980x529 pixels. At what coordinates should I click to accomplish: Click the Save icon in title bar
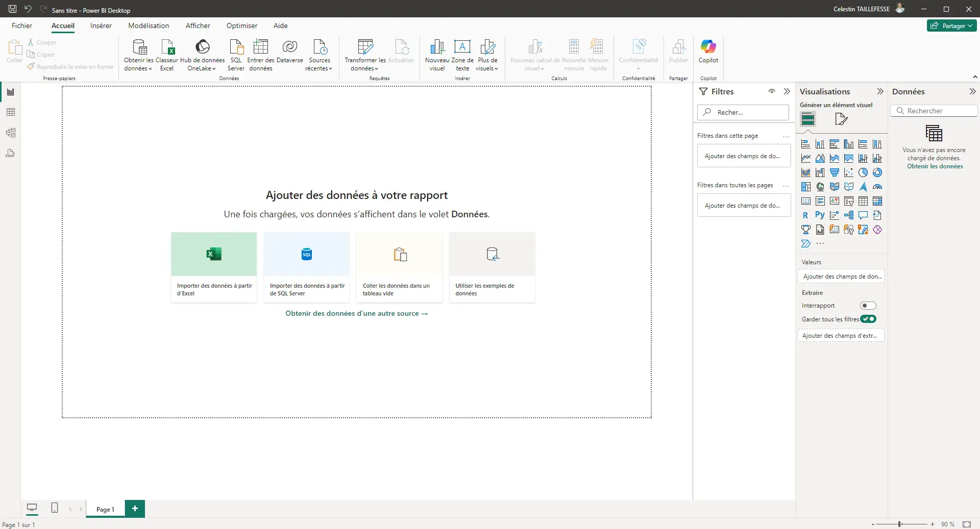click(12, 9)
